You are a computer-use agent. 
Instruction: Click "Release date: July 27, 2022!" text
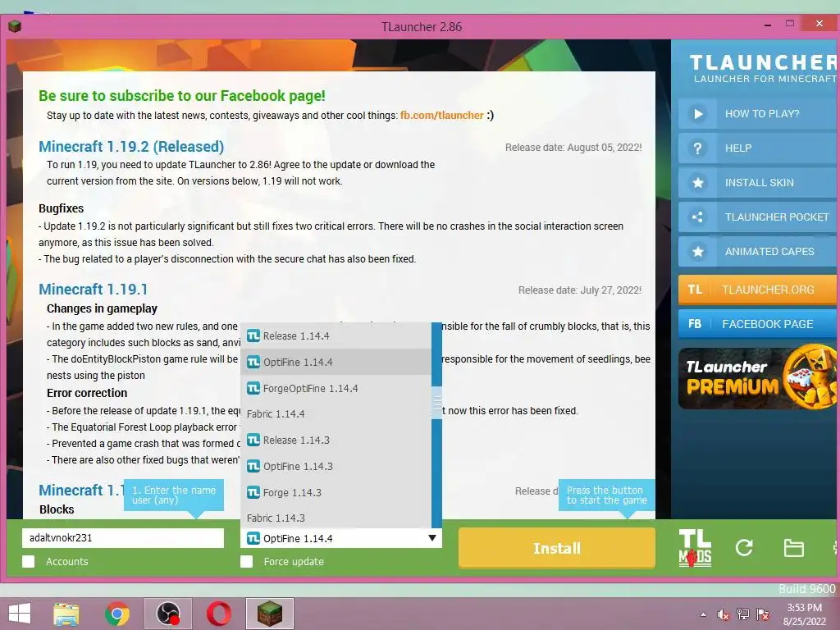click(x=580, y=290)
